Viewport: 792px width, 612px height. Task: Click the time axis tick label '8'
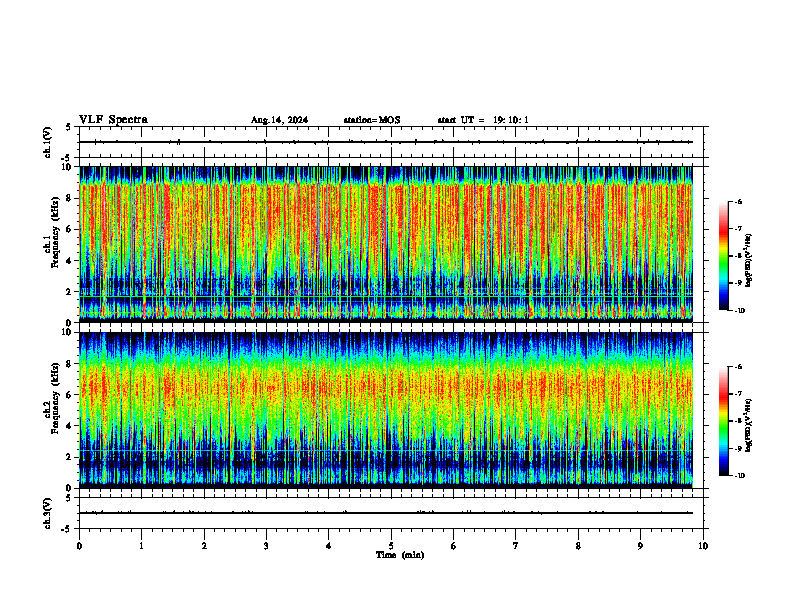pos(578,546)
